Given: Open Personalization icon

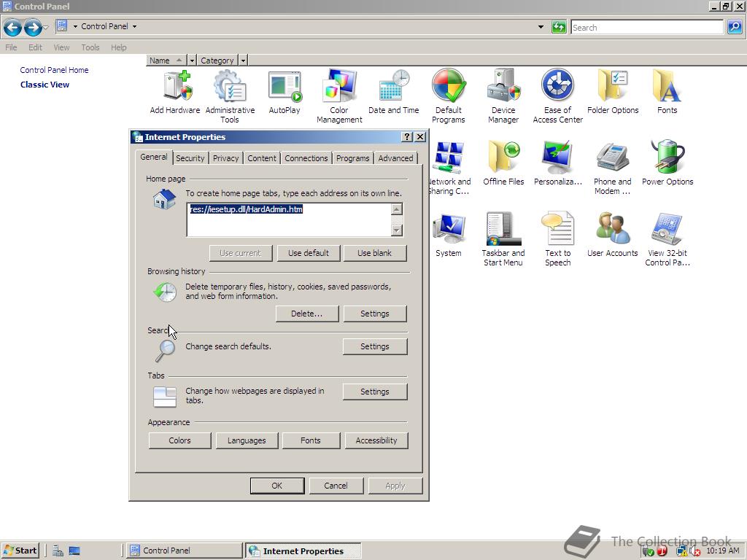Looking at the screenshot, I should coord(557,164).
